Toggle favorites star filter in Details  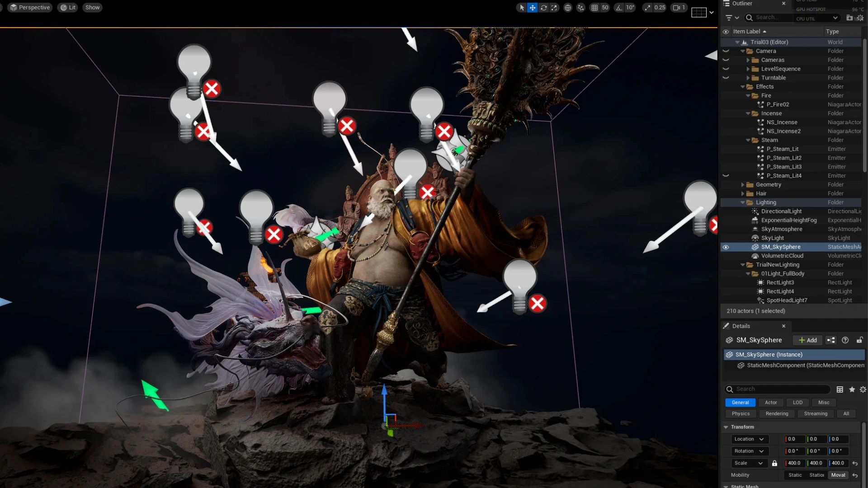(852, 389)
